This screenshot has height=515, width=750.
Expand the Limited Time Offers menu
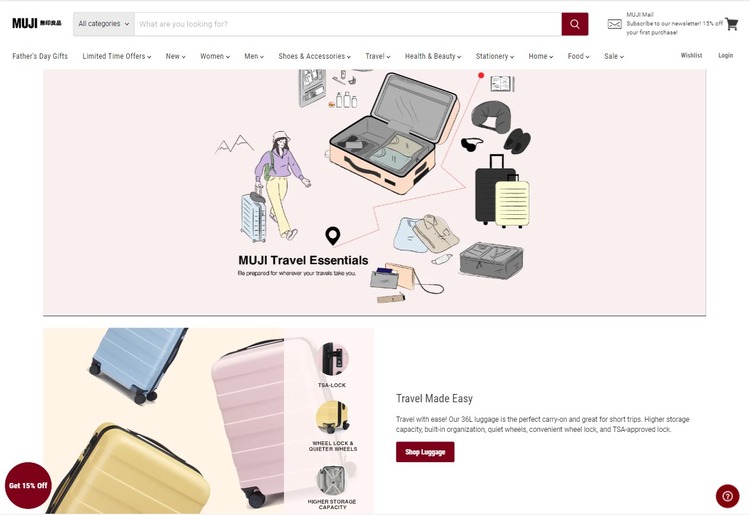click(x=117, y=56)
